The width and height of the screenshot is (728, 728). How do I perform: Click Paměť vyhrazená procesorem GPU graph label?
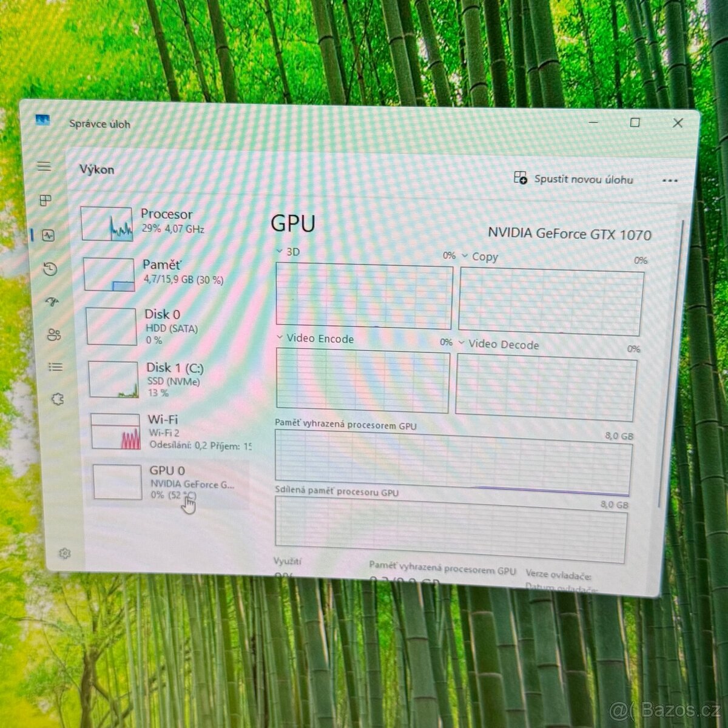point(346,425)
